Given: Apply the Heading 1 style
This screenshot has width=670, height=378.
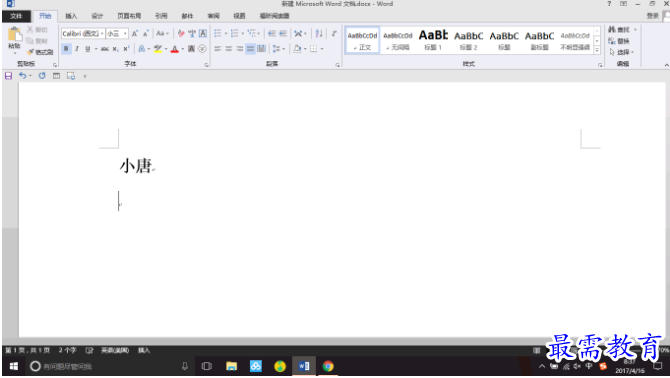Looking at the screenshot, I should tap(433, 40).
